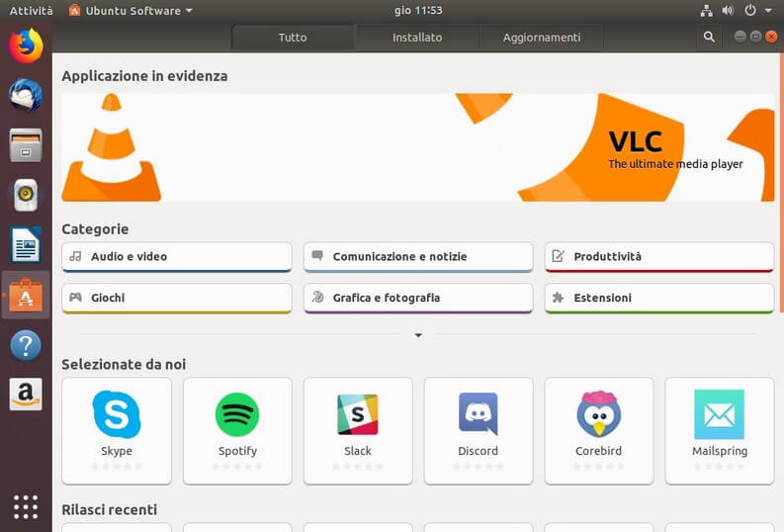This screenshot has width=784, height=532.
Task: Open the Ubuntu Software app menu
Action: (131, 11)
